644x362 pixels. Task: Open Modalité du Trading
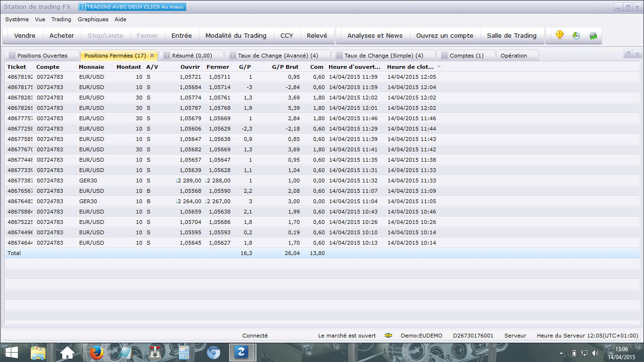point(236,35)
